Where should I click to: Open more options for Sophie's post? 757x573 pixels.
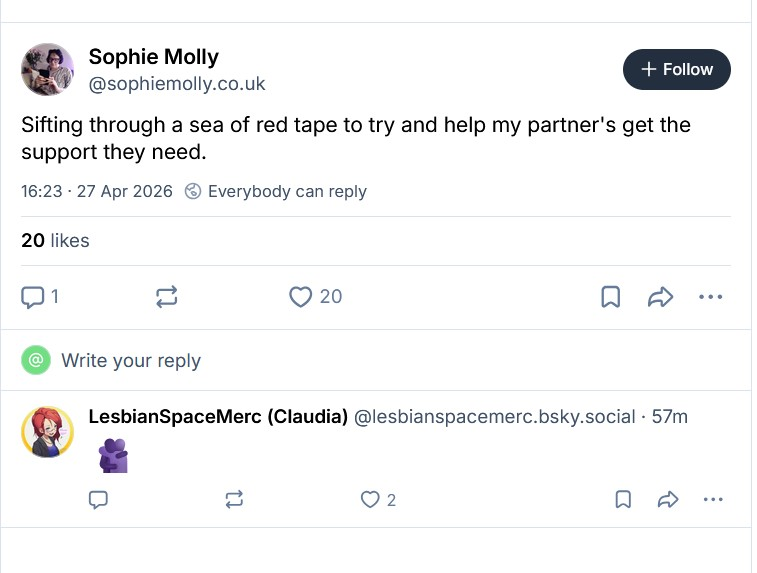(710, 297)
